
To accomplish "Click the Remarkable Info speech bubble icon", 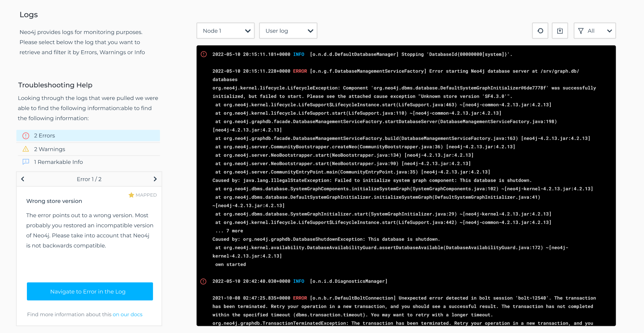I will point(26,162).
